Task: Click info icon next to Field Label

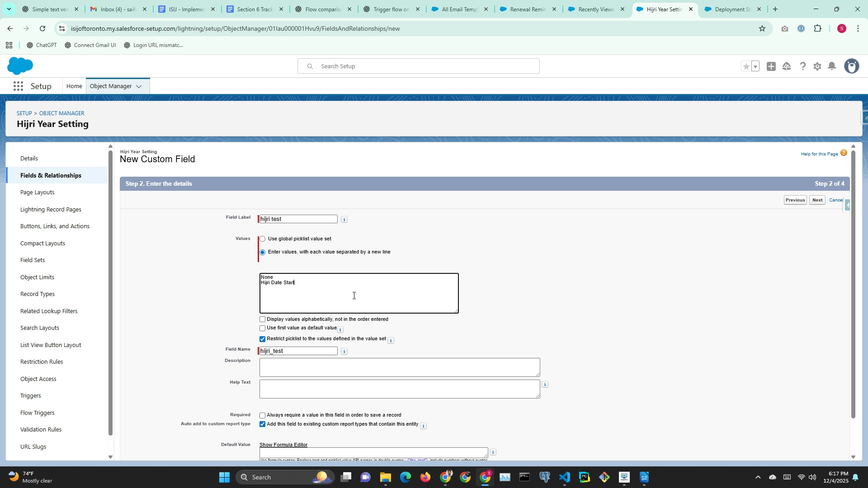Action: tap(344, 220)
